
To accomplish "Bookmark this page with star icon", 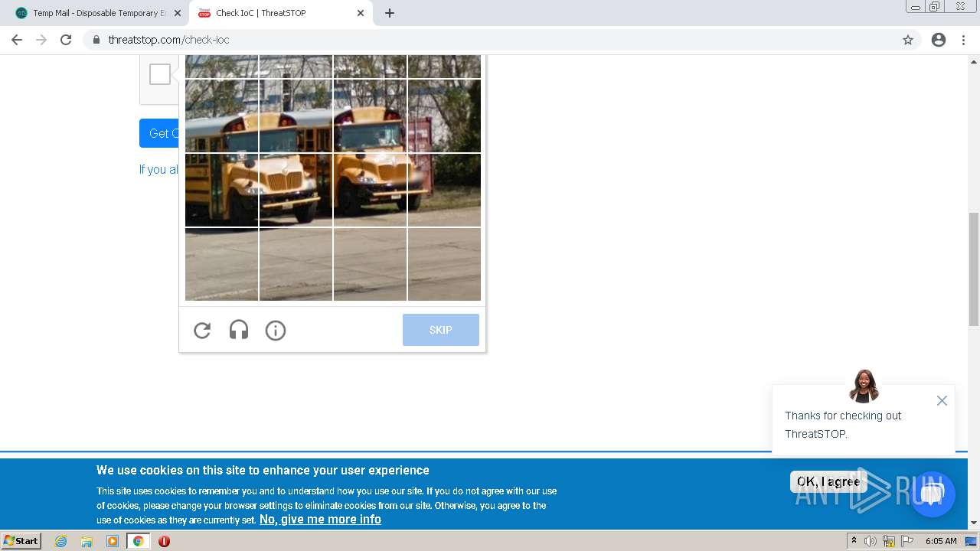I will [x=908, y=40].
